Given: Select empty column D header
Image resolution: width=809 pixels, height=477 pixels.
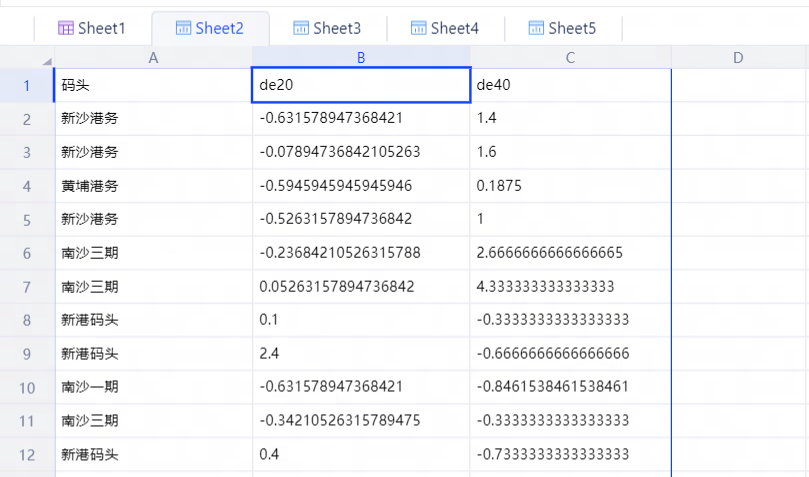Looking at the screenshot, I should pyautogui.click(x=738, y=58).
